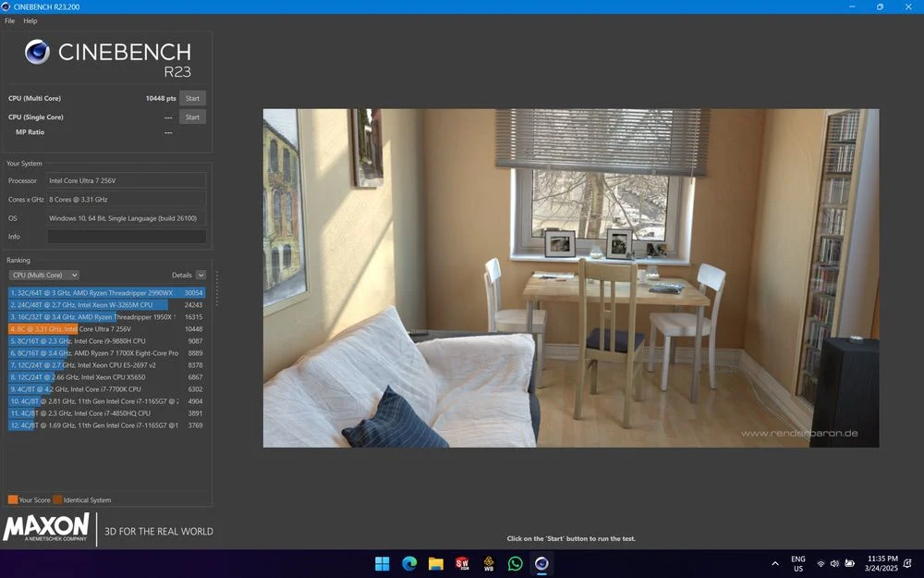Viewport: 924px width, 578px height.
Task: Select the i7-1165G7 @ 2.81 GHz ranking row
Action: (106, 401)
